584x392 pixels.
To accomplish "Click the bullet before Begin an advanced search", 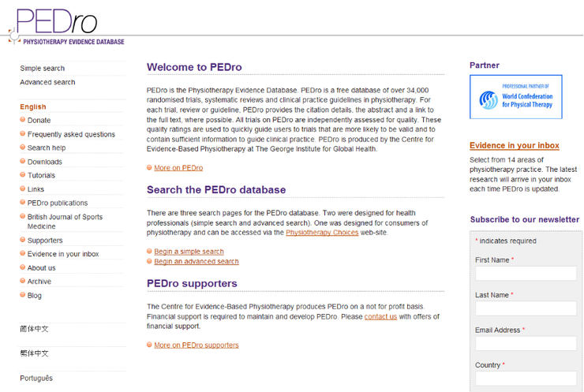I will point(149,262).
